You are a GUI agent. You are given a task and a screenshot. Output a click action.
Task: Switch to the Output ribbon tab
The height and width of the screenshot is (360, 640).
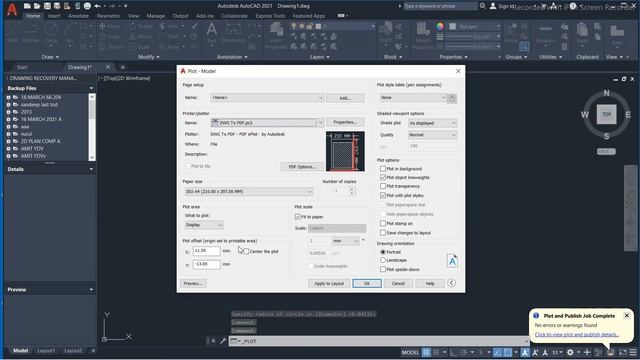pos(180,16)
